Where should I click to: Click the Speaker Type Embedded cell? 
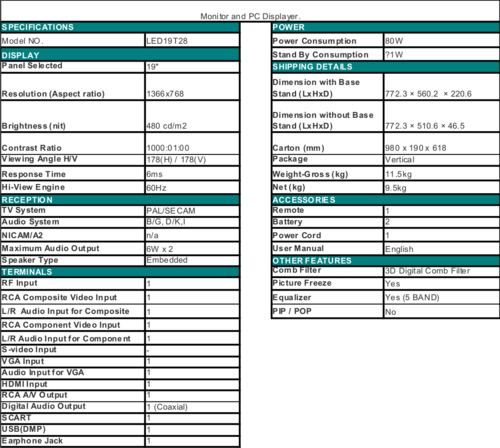coord(192,260)
